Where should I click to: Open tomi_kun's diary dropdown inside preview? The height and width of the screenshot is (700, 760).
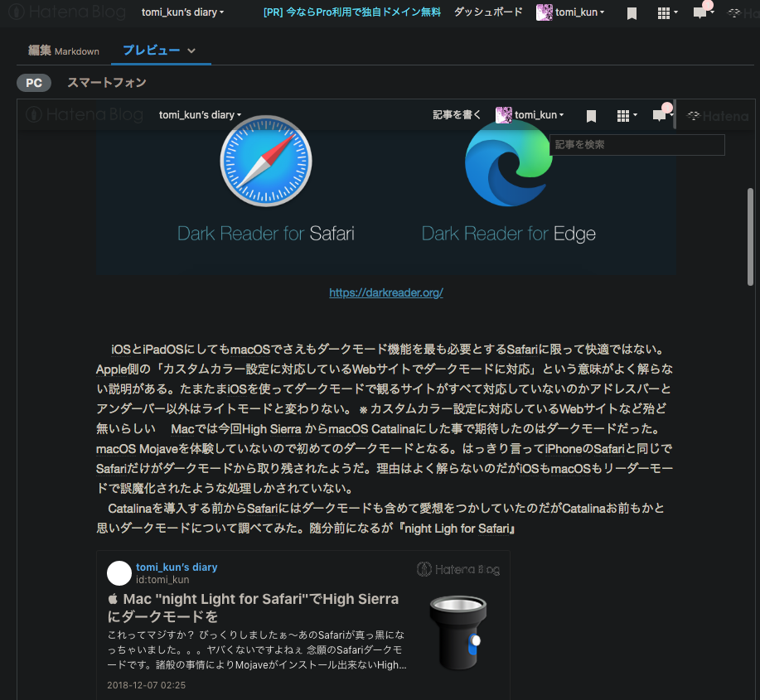pyautogui.click(x=200, y=115)
